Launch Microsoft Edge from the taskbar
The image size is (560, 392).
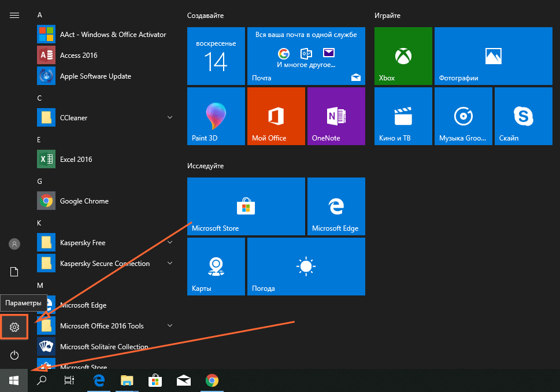[99, 380]
